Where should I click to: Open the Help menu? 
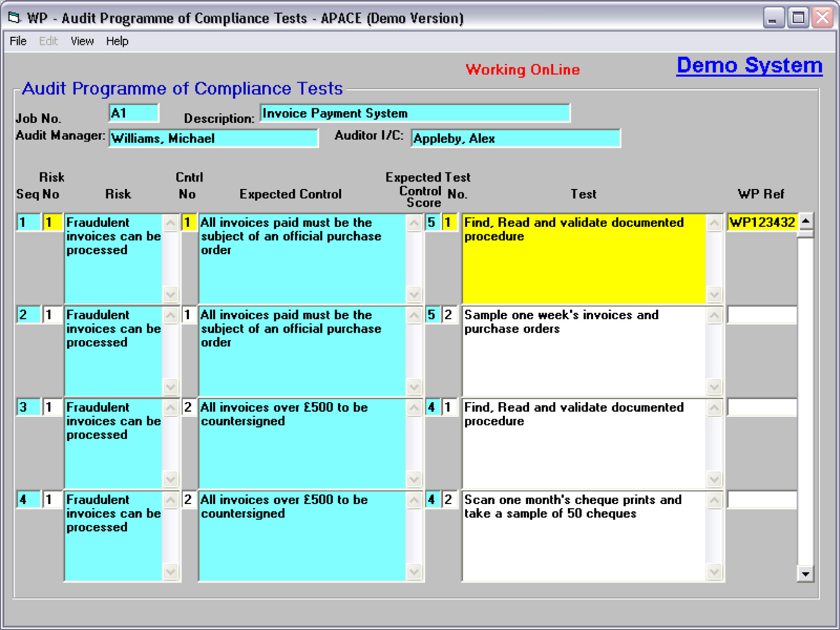pyautogui.click(x=117, y=41)
